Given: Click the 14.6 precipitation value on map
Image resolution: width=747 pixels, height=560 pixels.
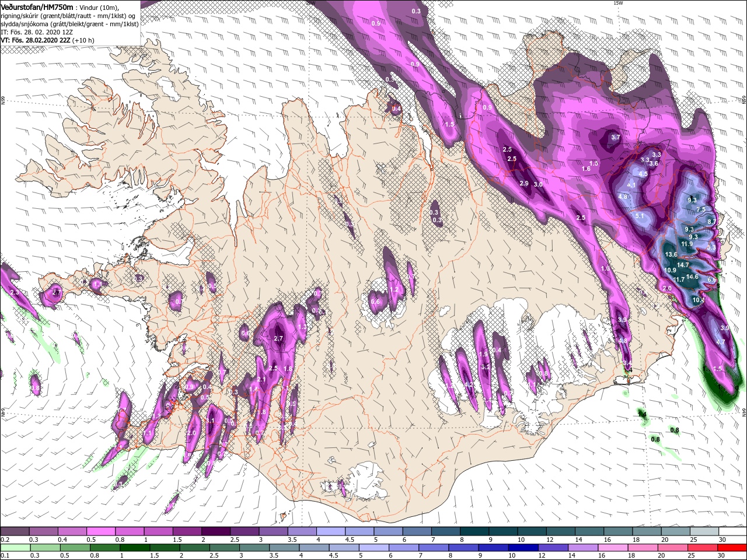Looking at the screenshot, I should coord(693,276).
